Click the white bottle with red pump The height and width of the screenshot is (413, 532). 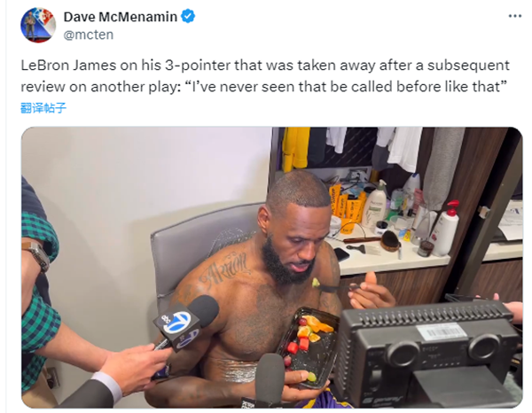(446, 229)
